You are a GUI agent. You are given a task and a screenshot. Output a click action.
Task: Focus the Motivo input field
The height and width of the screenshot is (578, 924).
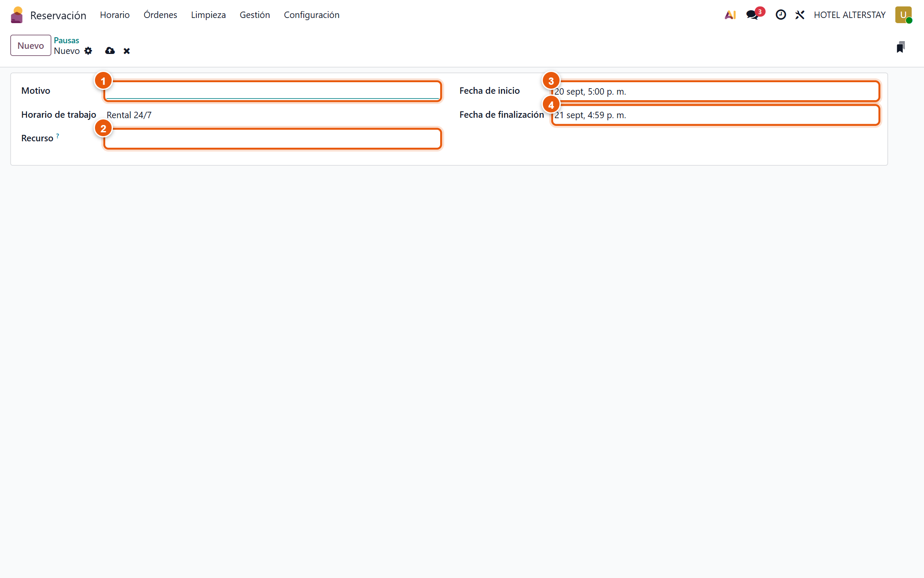tap(272, 91)
